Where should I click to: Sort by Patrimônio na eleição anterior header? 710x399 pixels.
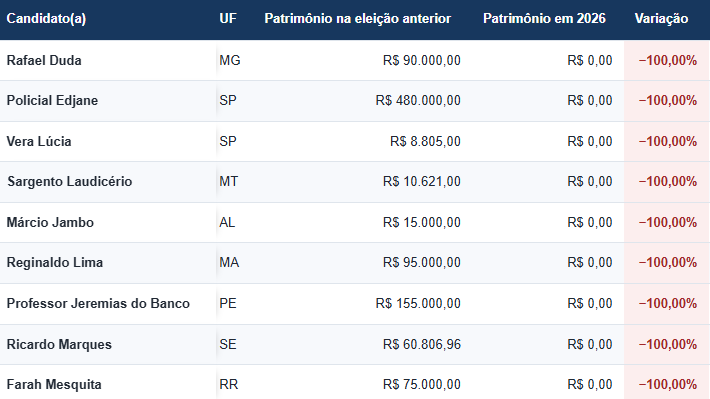(x=358, y=19)
